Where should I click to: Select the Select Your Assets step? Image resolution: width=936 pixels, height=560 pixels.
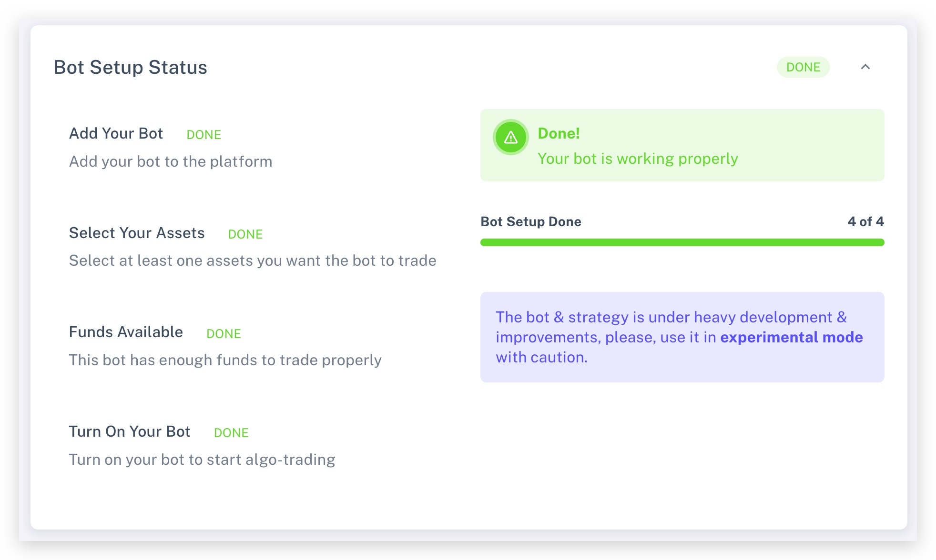tap(137, 233)
